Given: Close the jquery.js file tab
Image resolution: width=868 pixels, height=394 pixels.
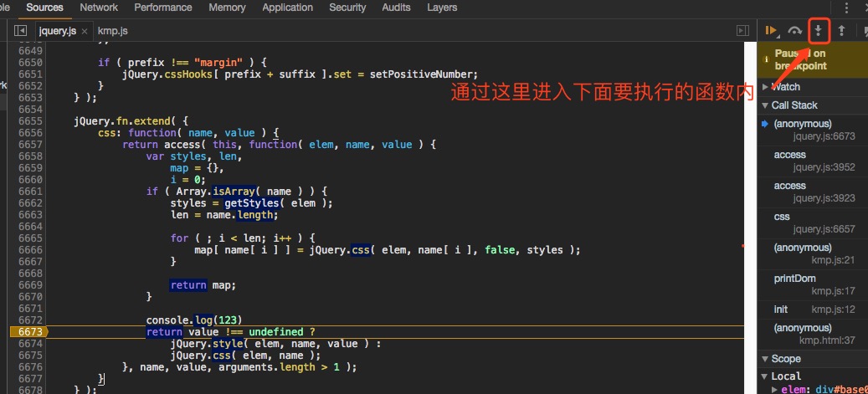Looking at the screenshot, I should (x=85, y=31).
